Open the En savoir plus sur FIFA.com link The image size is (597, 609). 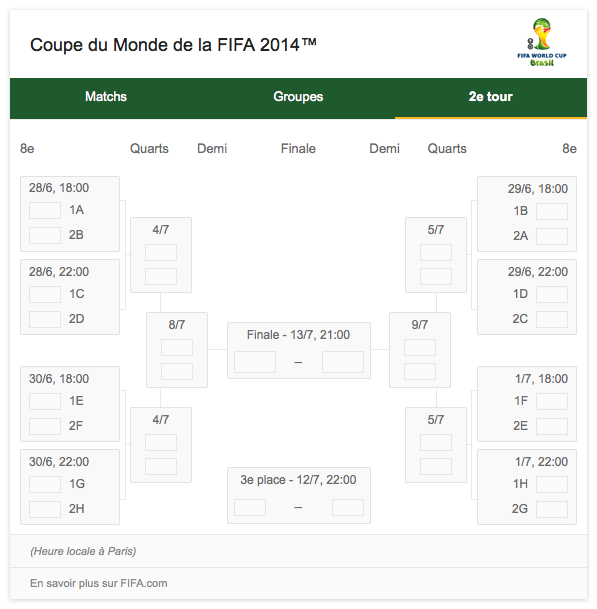(99, 583)
